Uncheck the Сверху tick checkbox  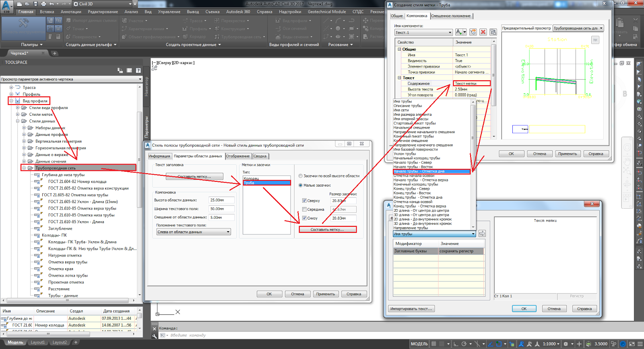tap(304, 200)
